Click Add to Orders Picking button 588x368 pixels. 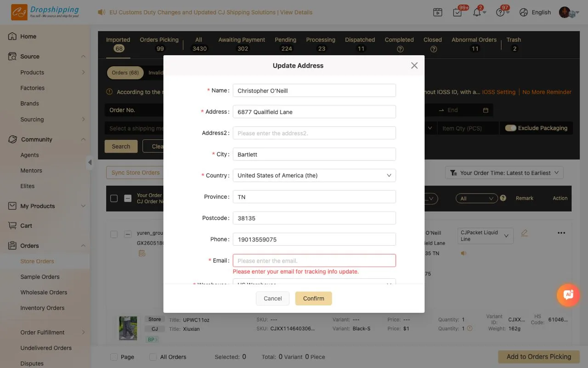539,356
